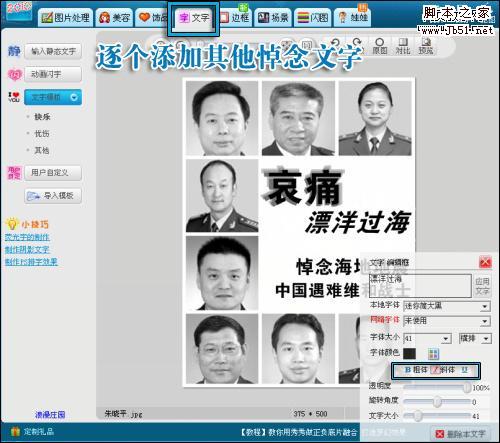Viewport: 500px width, 443px height.
Task: Select the 快乐 template category
Action: (x=42, y=117)
